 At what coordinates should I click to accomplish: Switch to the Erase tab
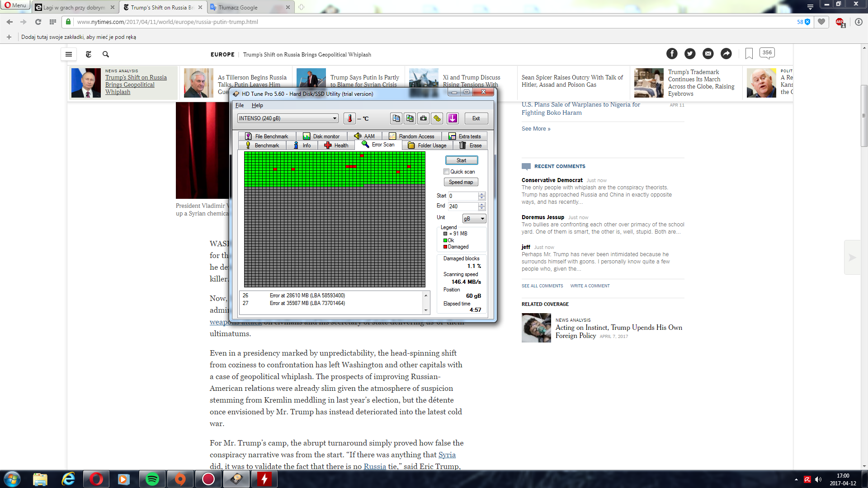[x=471, y=145]
